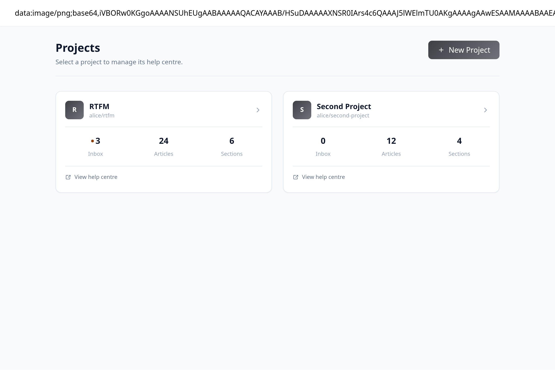
Task: Click RTFM sections count 6
Action: click(232, 141)
